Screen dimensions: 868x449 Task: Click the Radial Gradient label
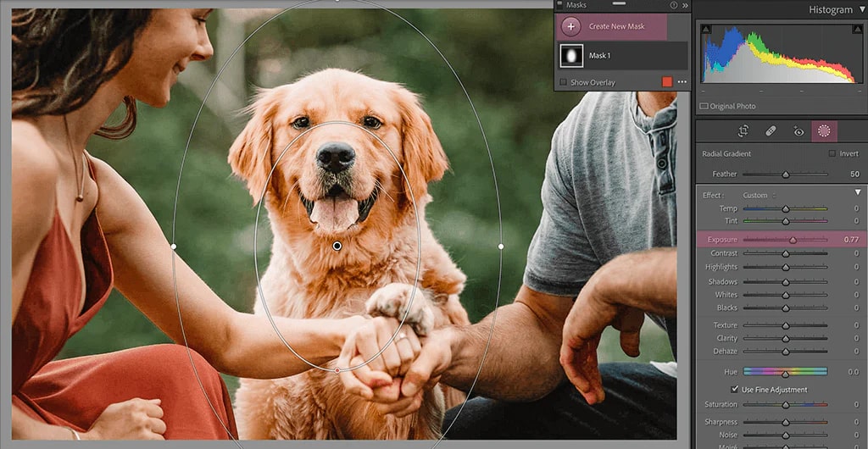726,153
